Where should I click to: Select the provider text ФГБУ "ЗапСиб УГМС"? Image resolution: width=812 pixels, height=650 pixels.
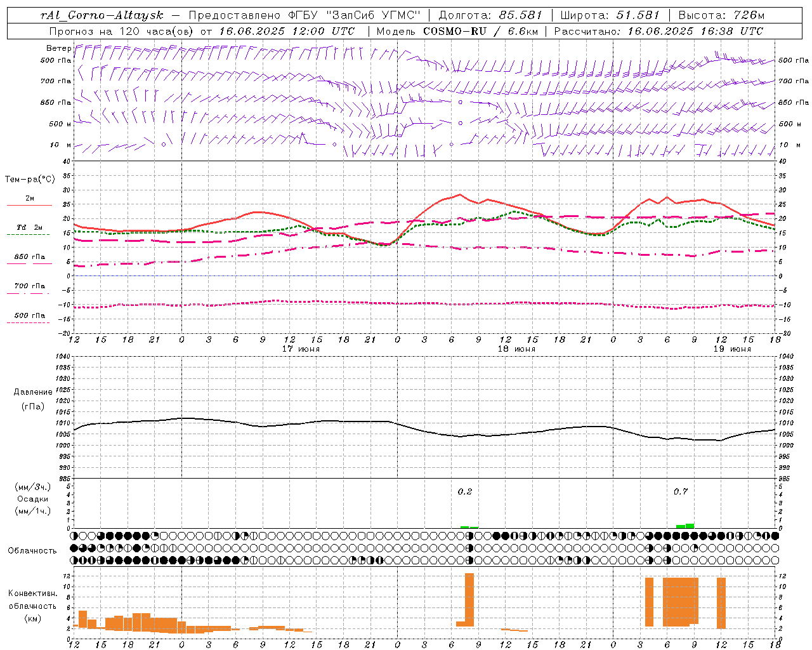click(x=355, y=15)
